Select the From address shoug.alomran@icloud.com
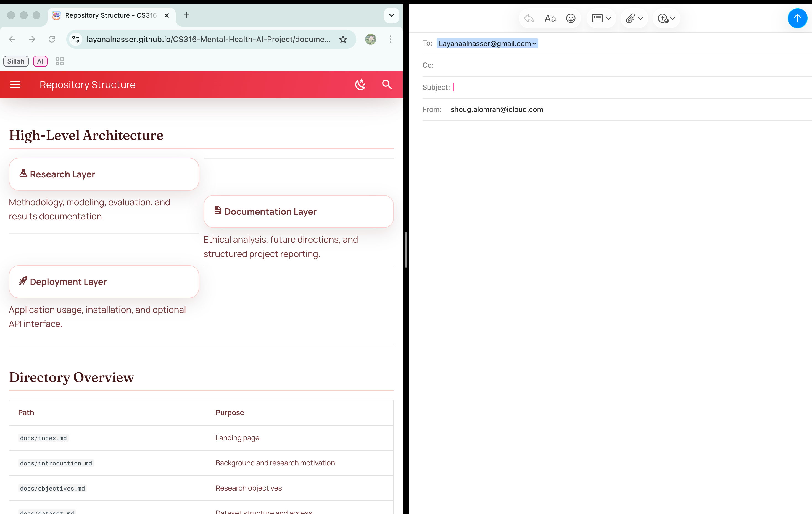The image size is (812, 514). tap(497, 109)
